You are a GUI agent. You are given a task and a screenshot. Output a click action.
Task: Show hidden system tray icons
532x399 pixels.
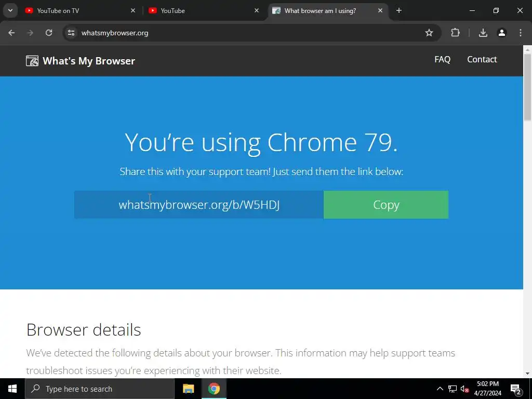(x=440, y=389)
